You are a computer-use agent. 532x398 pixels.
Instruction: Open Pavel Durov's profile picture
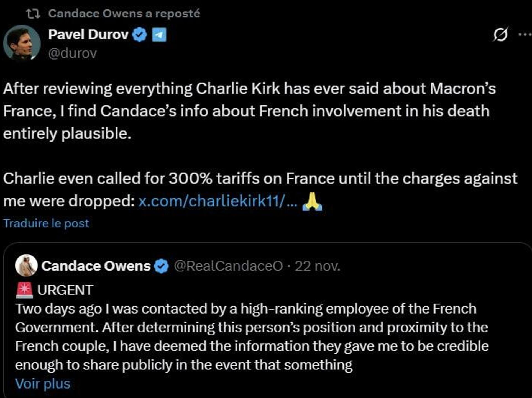[22, 43]
